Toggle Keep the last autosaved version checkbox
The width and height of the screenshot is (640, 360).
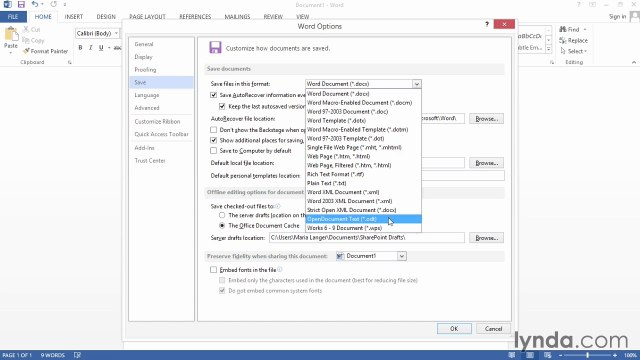click(x=222, y=106)
